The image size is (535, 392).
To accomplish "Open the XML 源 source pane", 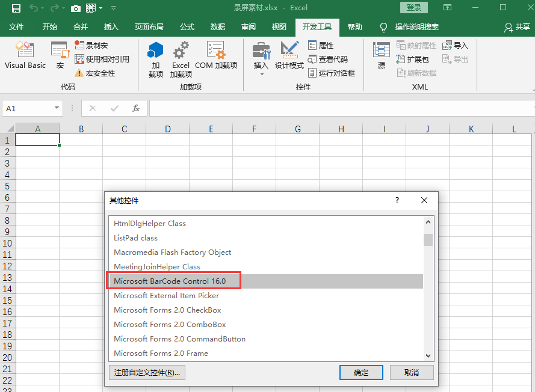I will (x=382, y=55).
